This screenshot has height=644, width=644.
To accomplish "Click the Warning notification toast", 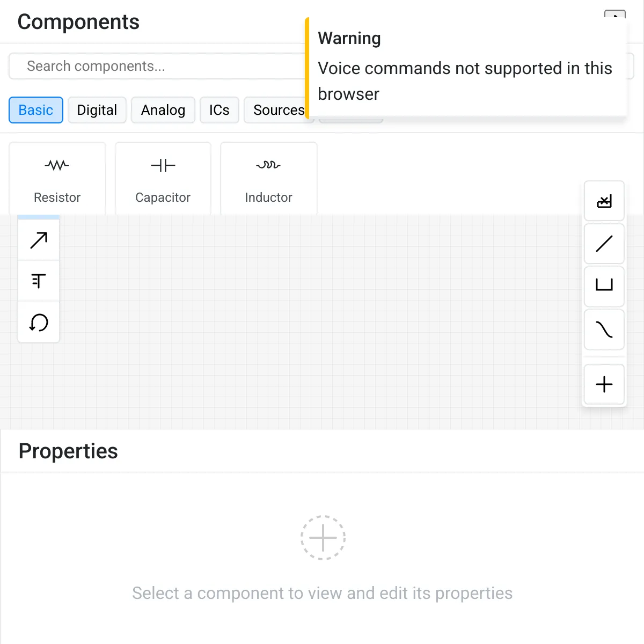I will pyautogui.click(x=466, y=67).
